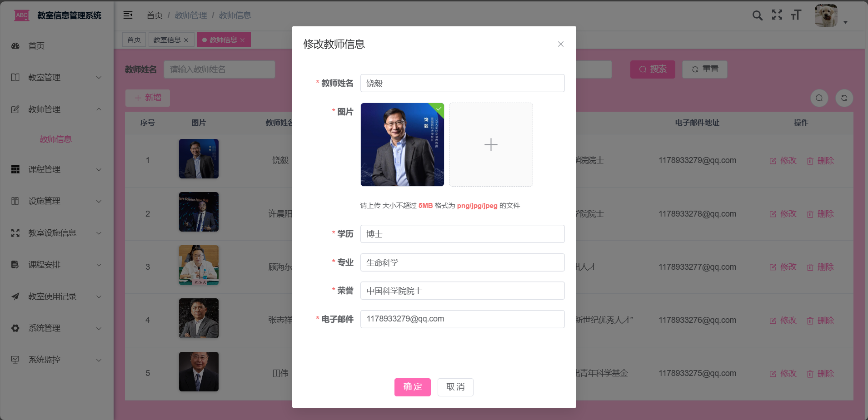Screen dimensions: 868x420
Task: Open row 3 teacher photo thumbnail
Action: pyautogui.click(x=199, y=265)
